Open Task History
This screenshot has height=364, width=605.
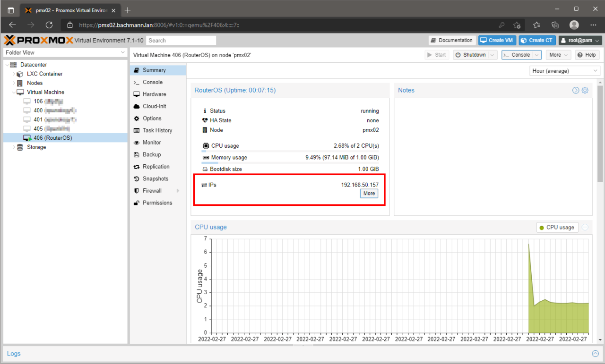(x=158, y=130)
